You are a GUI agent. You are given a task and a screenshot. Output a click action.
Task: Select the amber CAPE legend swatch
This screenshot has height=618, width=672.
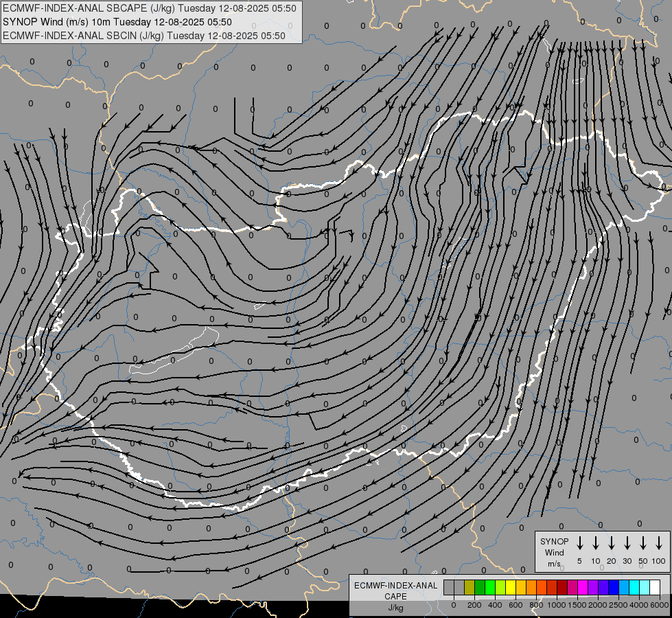click(521, 587)
